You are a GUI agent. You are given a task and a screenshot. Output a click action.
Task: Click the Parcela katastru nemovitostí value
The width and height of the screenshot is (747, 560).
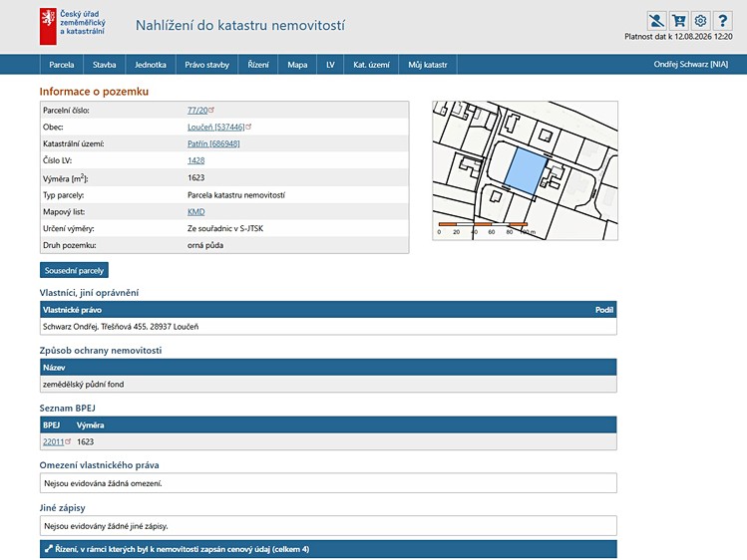(x=236, y=195)
